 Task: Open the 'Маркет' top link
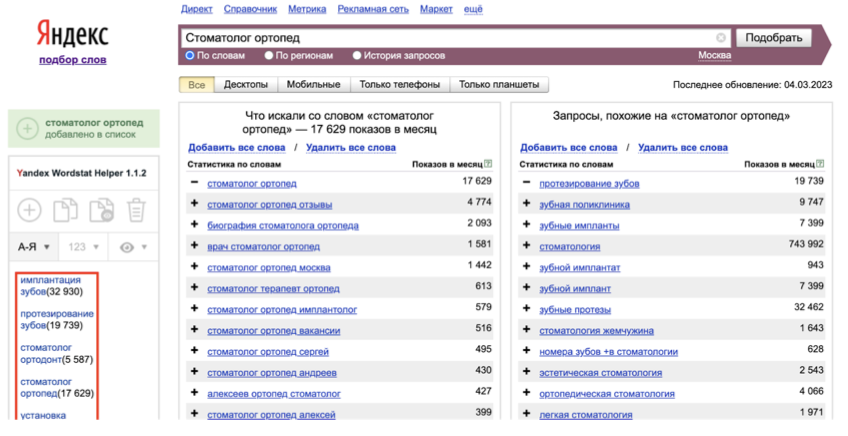click(436, 9)
